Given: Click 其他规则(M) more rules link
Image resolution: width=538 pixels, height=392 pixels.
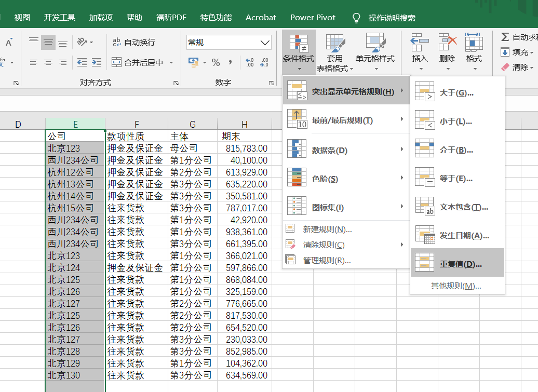Looking at the screenshot, I should tap(456, 286).
